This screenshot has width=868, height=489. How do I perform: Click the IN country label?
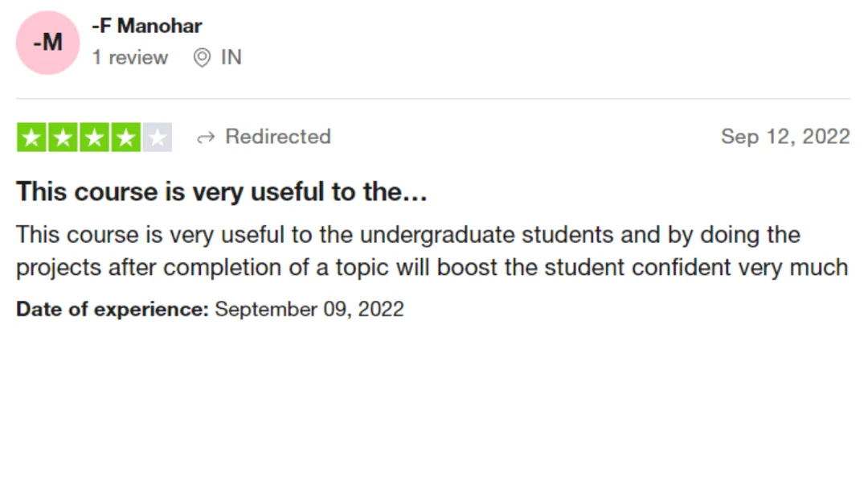coord(231,58)
